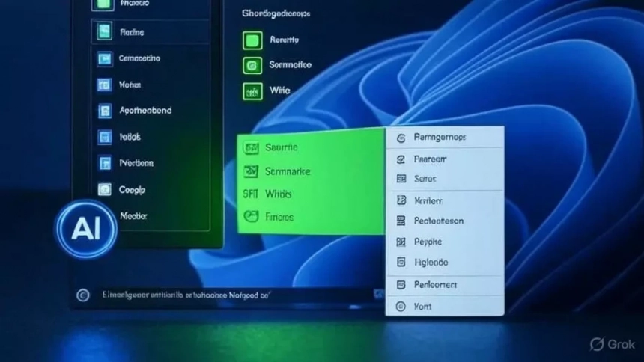This screenshot has width=644, height=362.
Task: Toggle the green checkbox beside Rerertte
Action: [252, 40]
